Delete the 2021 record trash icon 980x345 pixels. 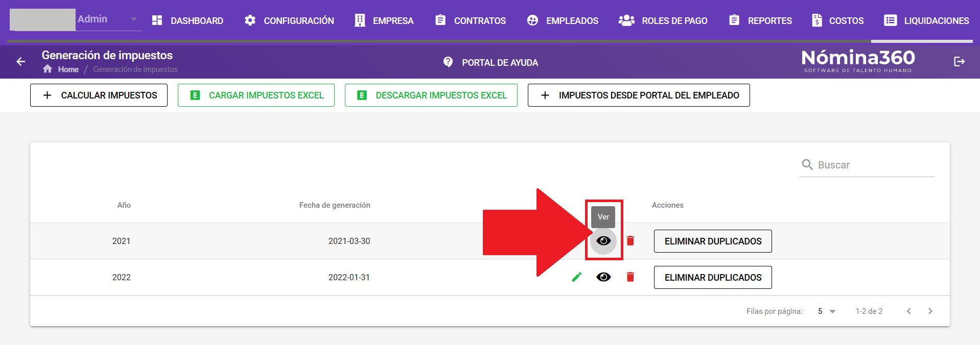[631, 241]
